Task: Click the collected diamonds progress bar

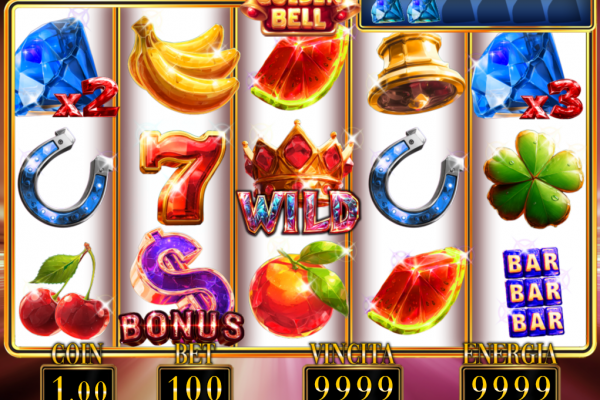Action: click(x=476, y=13)
